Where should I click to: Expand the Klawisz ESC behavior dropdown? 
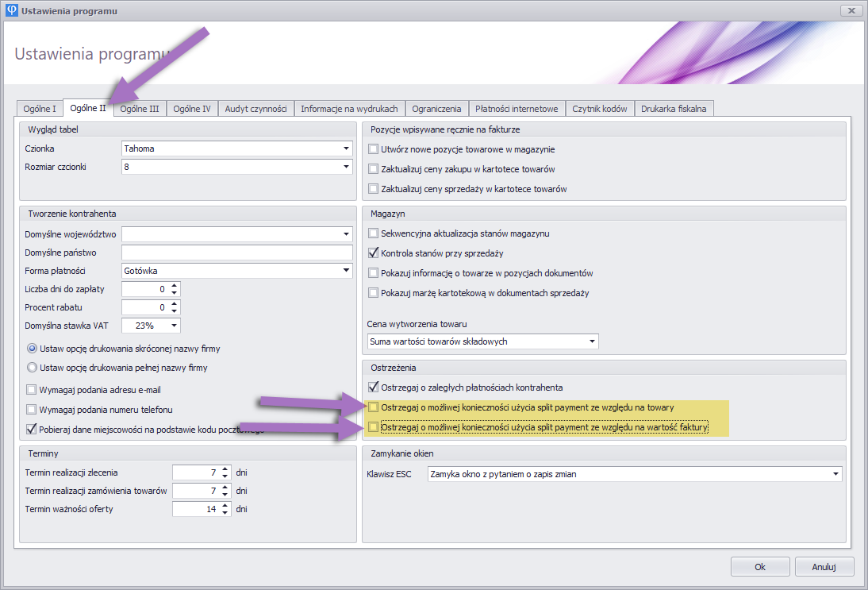click(835, 474)
